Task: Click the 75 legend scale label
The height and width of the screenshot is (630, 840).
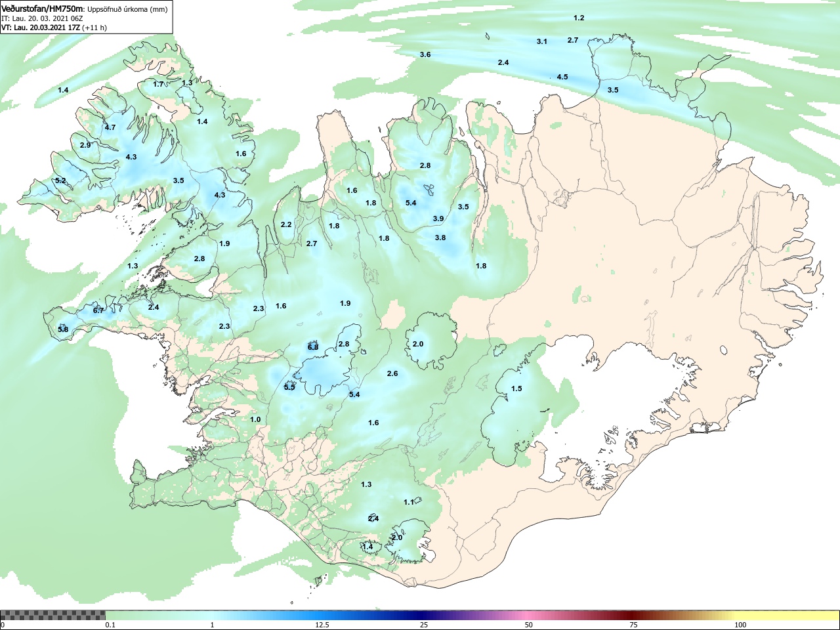Action: coord(633,625)
